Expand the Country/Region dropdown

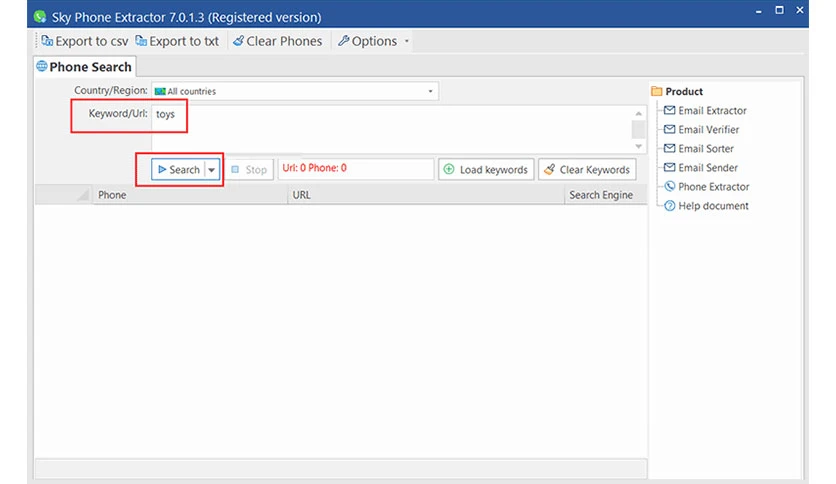[430, 91]
